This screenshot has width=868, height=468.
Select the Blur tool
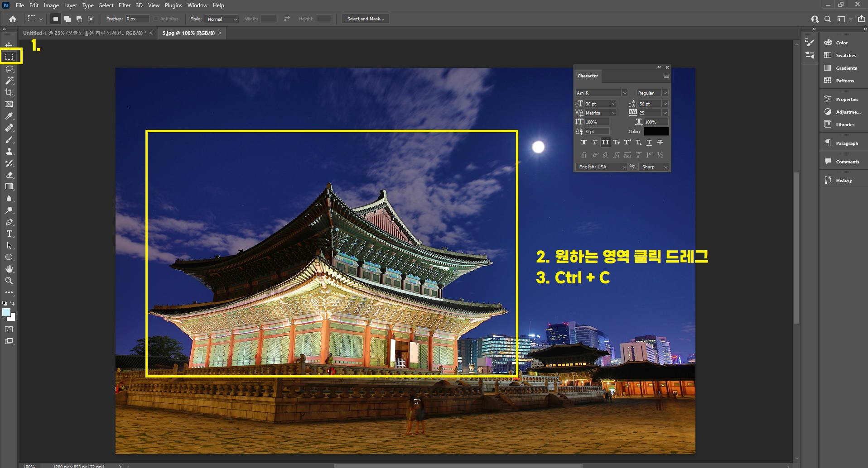pos(9,198)
